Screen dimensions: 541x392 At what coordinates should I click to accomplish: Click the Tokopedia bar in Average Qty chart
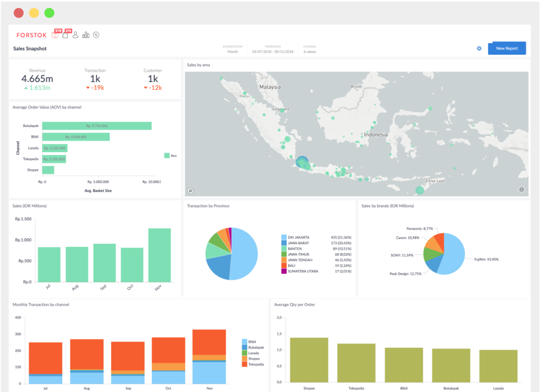(x=357, y=362)
